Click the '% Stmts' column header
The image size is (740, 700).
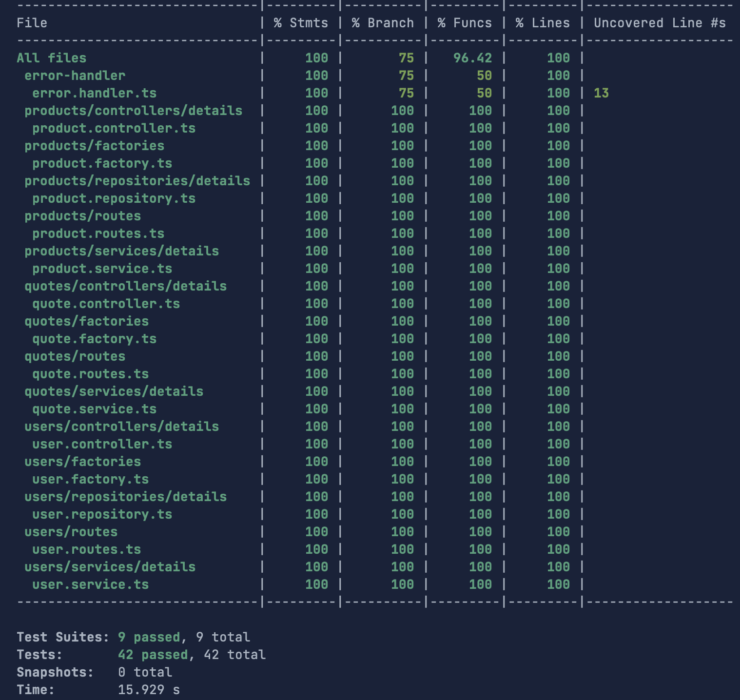tap(301, 23)
